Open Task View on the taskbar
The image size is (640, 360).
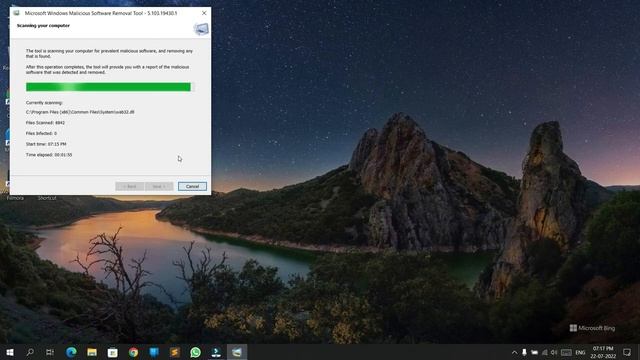[50, 352]
